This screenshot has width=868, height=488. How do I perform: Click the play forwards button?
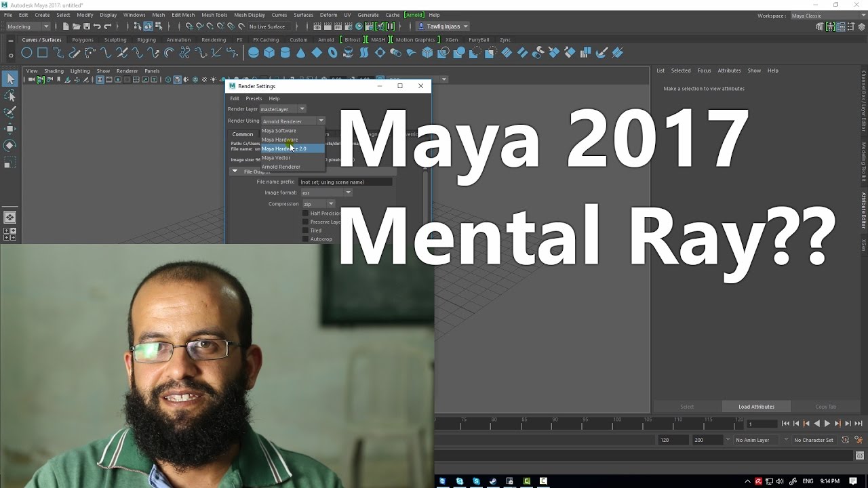pyautogui.click(x=827, y=424)
